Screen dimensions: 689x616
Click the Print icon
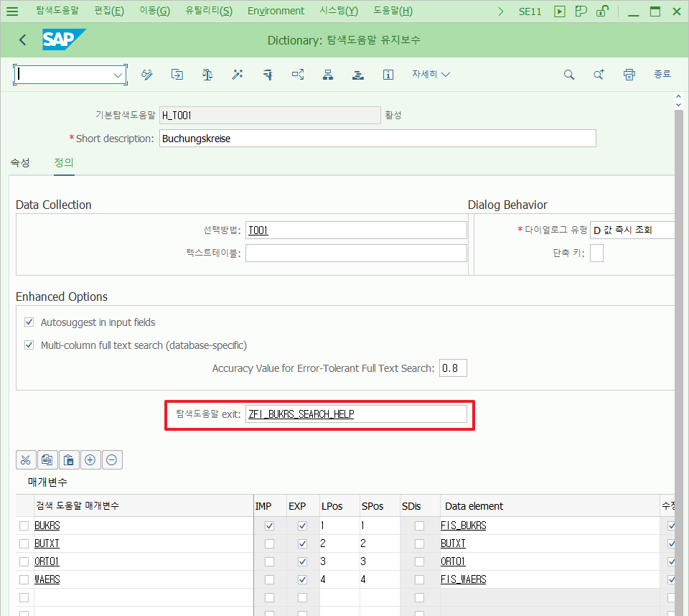click(629, 74)
